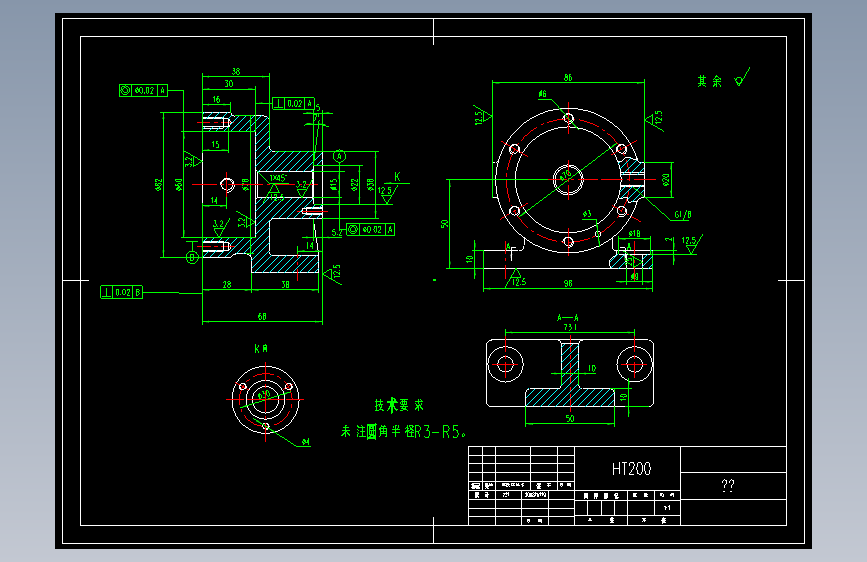The width and height of the screenshot is (867, 562).
Task: Select the 30 horizontal dimension
Action: 229,84
